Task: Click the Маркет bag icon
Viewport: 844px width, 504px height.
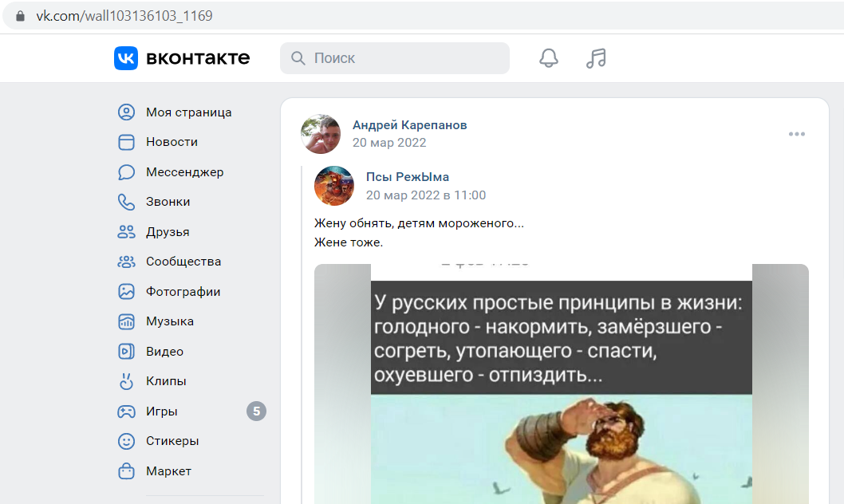Action: tap(126, 471)
